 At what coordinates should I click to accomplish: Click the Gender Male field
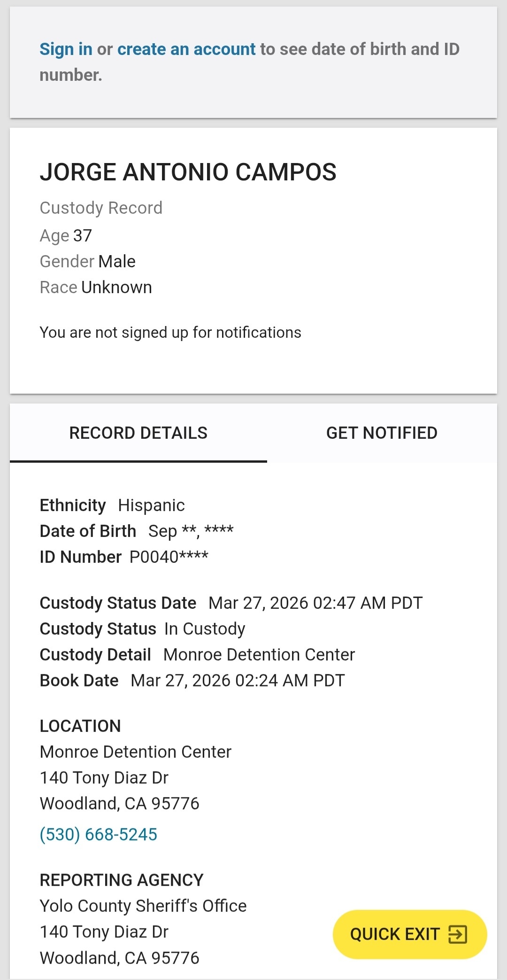pyautogui.click(x=88, y=261)
